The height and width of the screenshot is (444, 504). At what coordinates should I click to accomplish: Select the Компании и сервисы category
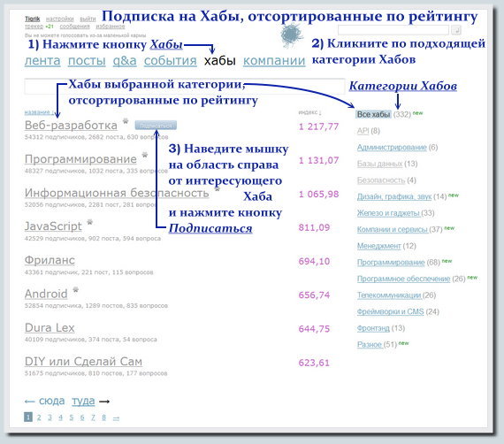(392, 230)
